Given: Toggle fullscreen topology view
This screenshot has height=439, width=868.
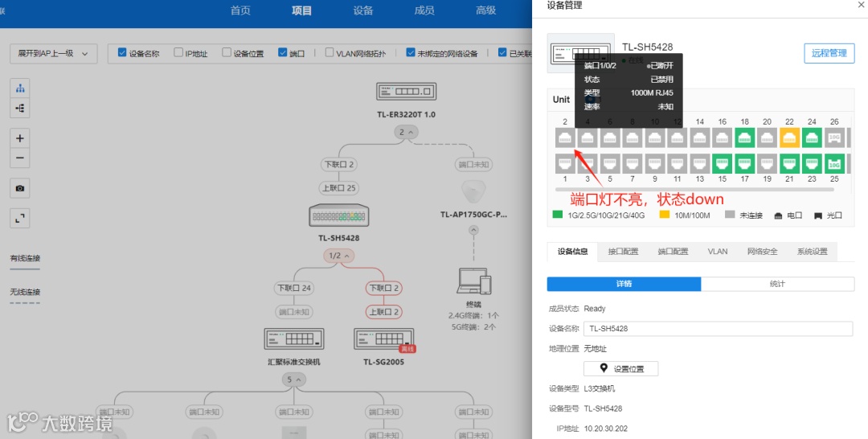Looking at the screenshot, I should pyautogui.click(x=20, y=219).
